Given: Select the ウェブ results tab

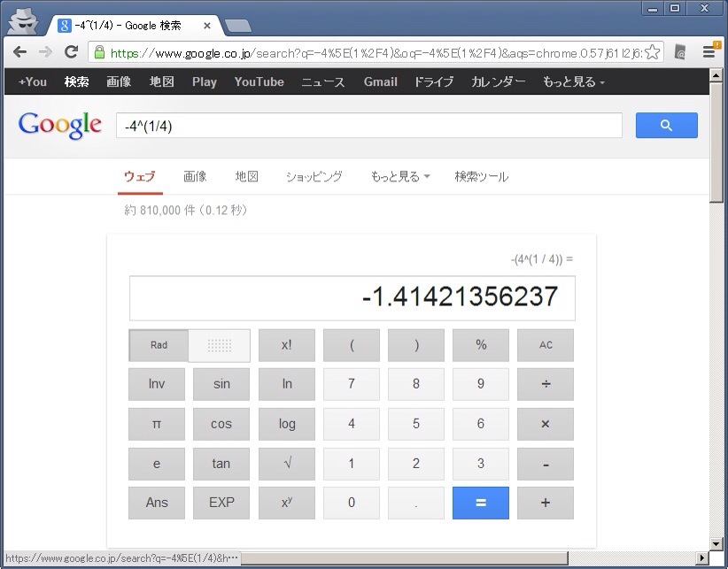Looking at the screenshot, I should (x=140, y=177).
